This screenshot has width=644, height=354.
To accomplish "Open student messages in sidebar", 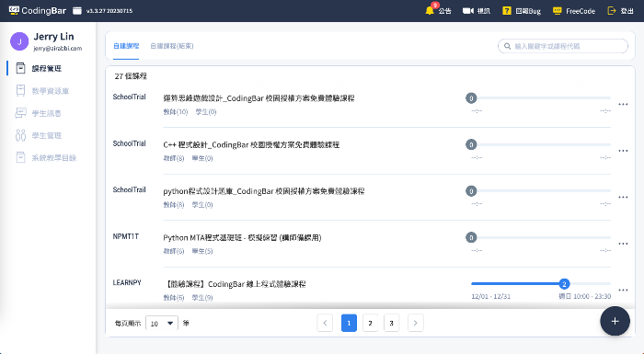I will point(39,113).
